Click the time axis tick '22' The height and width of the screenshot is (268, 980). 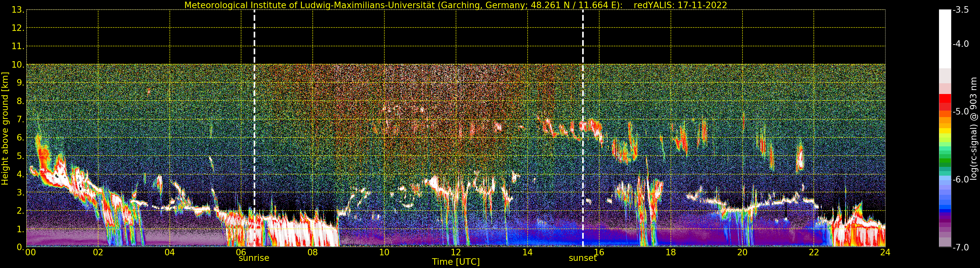[x=814, y=252]
